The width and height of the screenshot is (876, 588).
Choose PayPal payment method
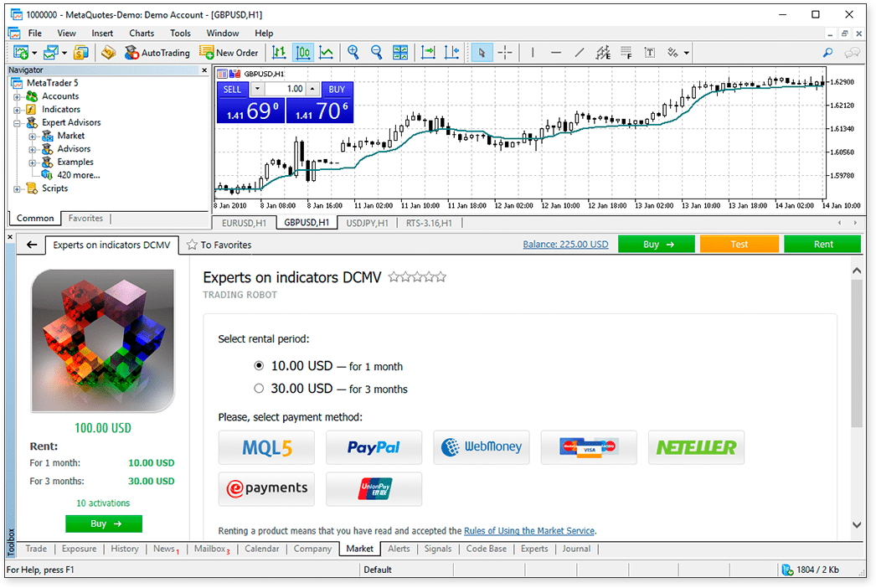[x=374, y=447]
